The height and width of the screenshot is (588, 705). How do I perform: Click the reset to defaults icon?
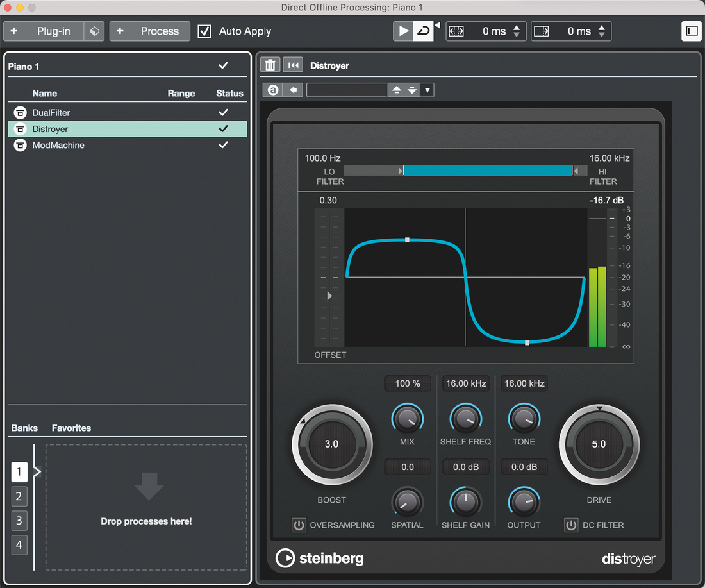pos(293,65)
